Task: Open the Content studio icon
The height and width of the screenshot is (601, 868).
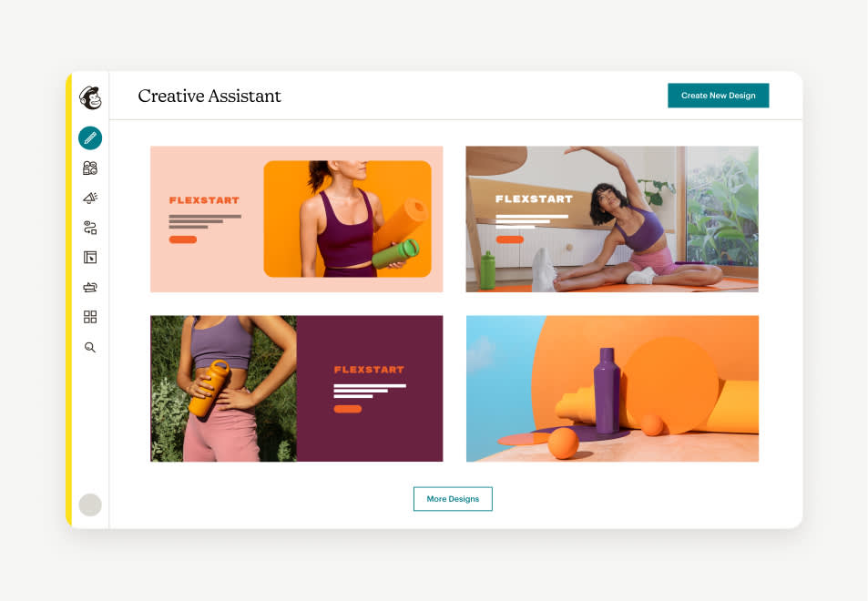Action: coord(90,287)
